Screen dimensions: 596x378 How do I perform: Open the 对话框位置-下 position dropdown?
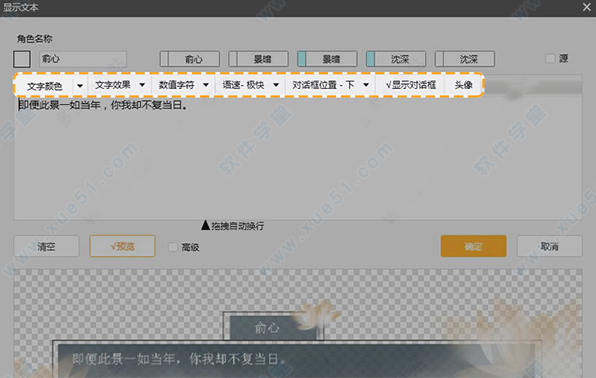coord(331,85)
